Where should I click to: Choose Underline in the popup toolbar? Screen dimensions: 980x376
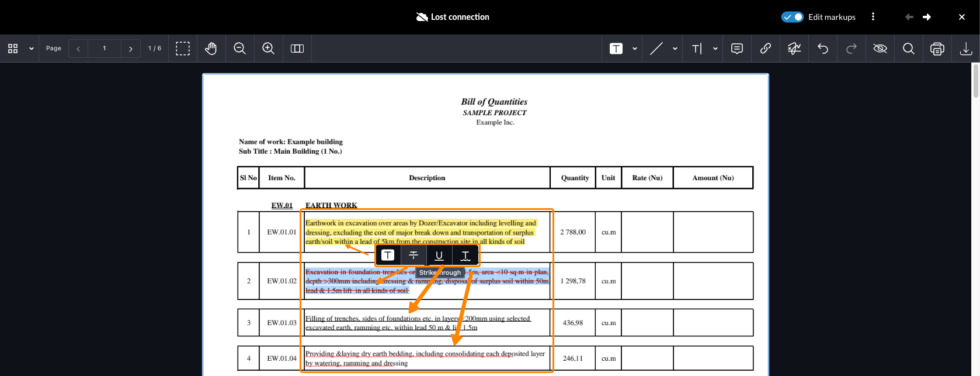[x=439, y=255]
